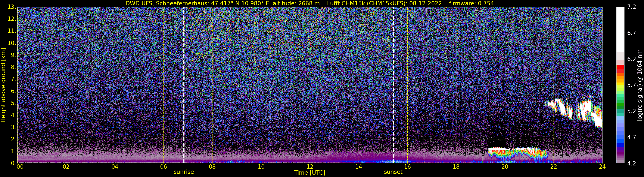This screenshot has height=177, width=644.
Task: Click the white dashed sunrise line
Action: 184,85
